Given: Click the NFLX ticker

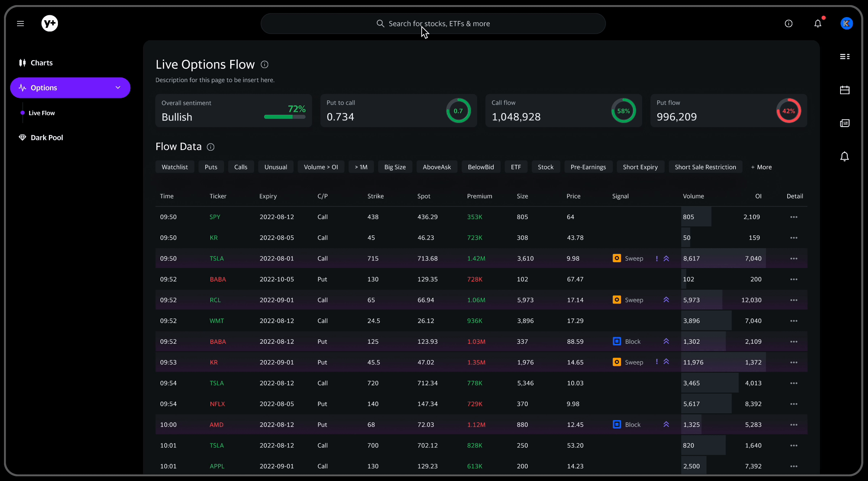Looking at the screenshot, I should click(x=218, y=404).
